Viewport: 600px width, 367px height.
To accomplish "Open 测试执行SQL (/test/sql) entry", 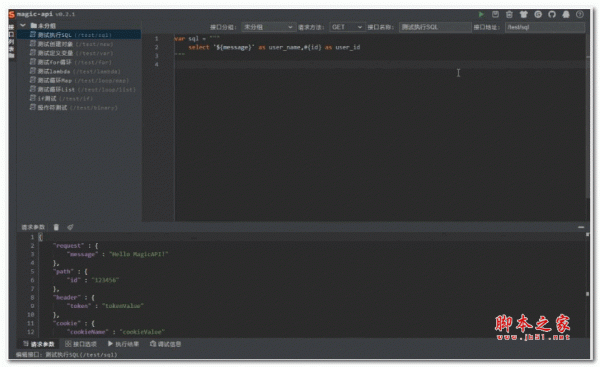I will coord(79,35).
